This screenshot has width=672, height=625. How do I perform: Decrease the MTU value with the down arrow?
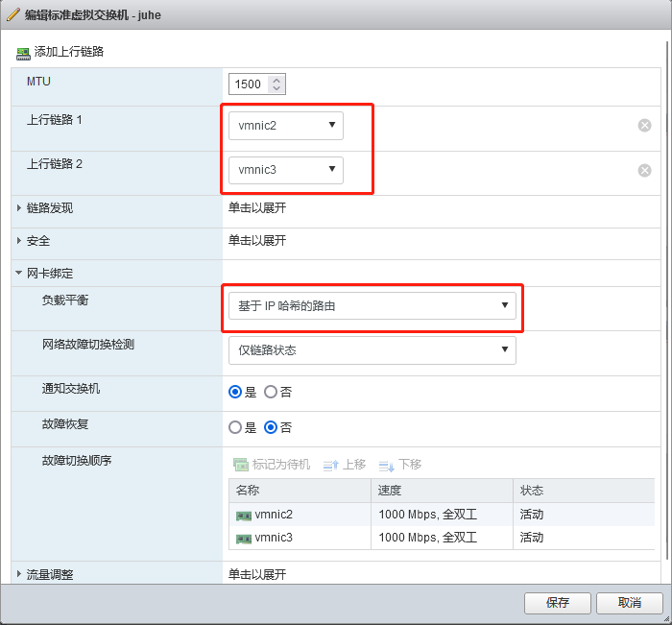pyautogui.click(x=276, y=88)
